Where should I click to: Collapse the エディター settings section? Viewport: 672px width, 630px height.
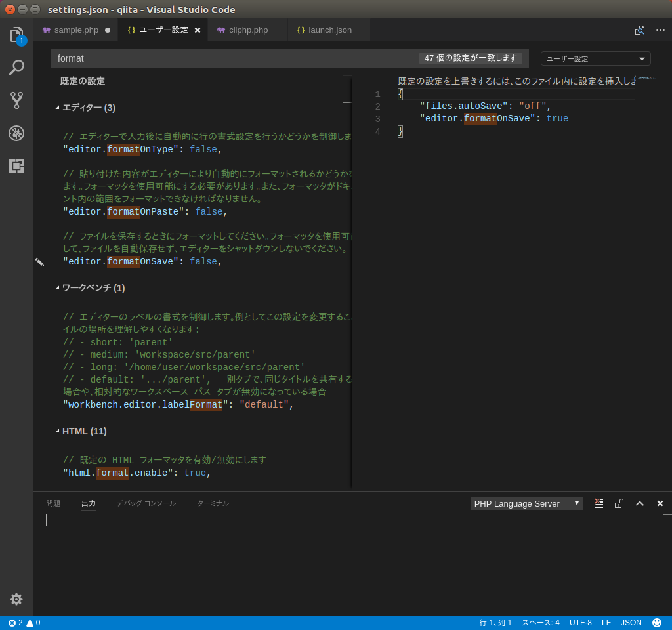57,108
